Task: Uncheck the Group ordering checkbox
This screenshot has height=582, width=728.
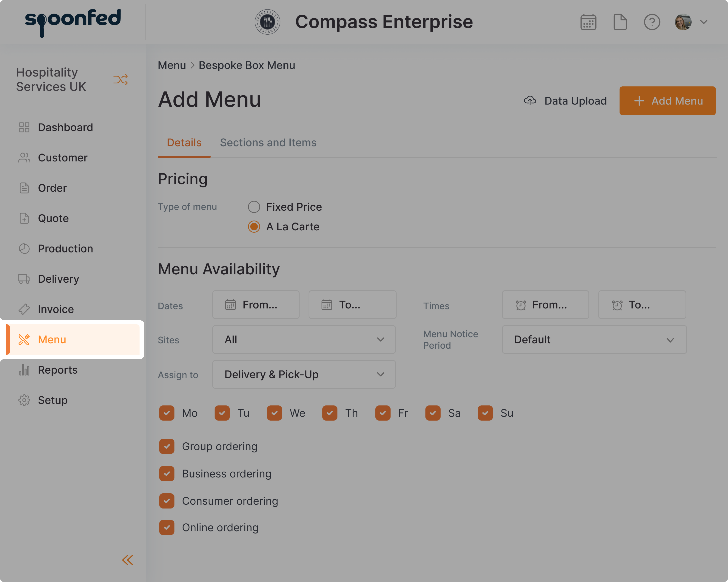Action: click(x=166, y=446)
